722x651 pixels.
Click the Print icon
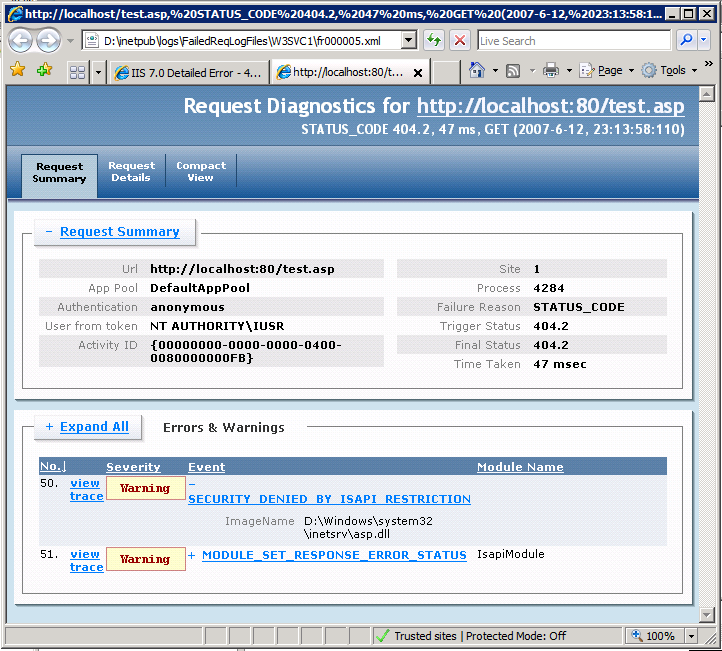click(x=551, y=71)
